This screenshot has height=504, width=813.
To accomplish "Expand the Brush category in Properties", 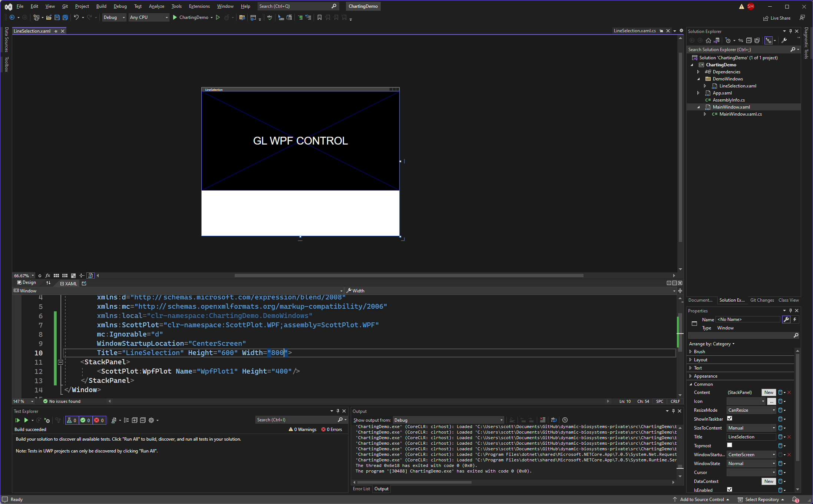I will [691, 352].
